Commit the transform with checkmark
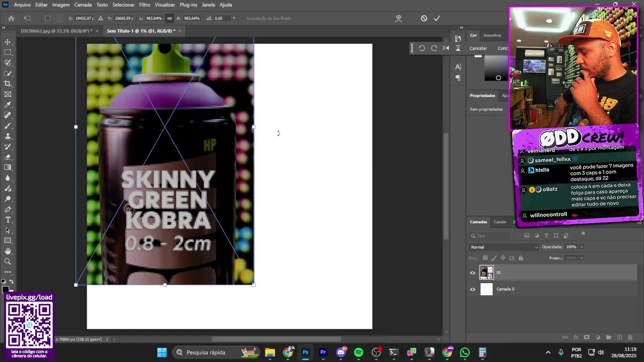Viewport: 644px width, 362px height. click(437, 18)
